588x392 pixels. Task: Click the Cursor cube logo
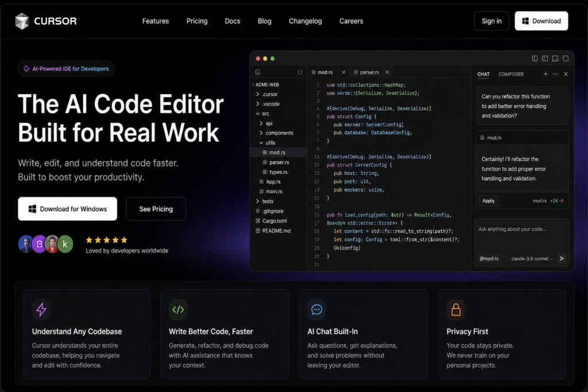click(x=22, y=21)
